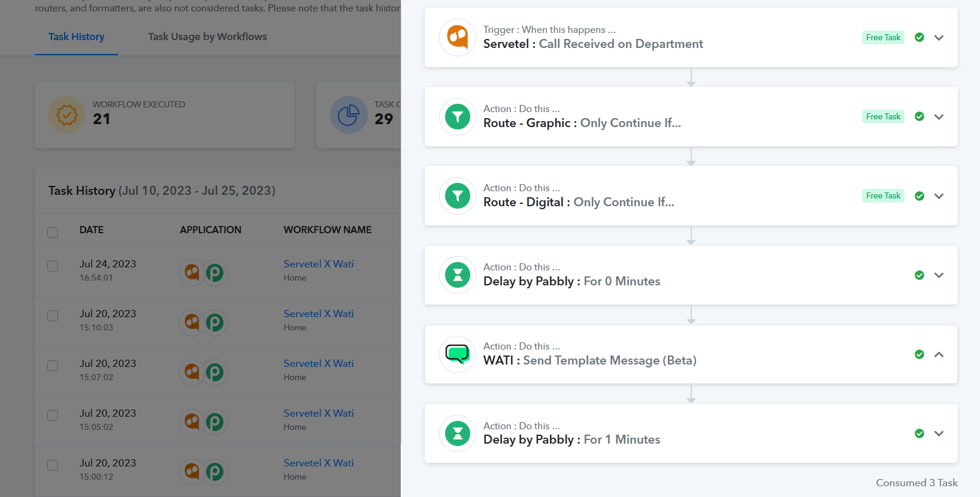Click Pabbly app icon in Jul 24 16:54:01 row

point(214,273)
